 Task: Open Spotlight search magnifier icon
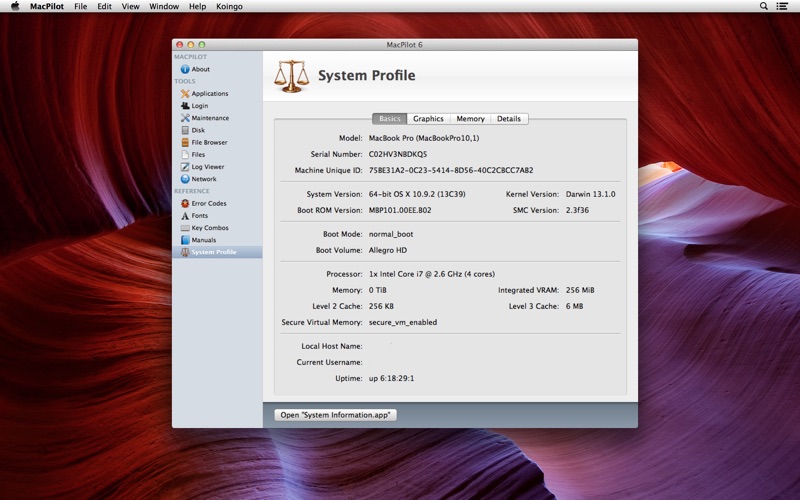coord(764,6)
